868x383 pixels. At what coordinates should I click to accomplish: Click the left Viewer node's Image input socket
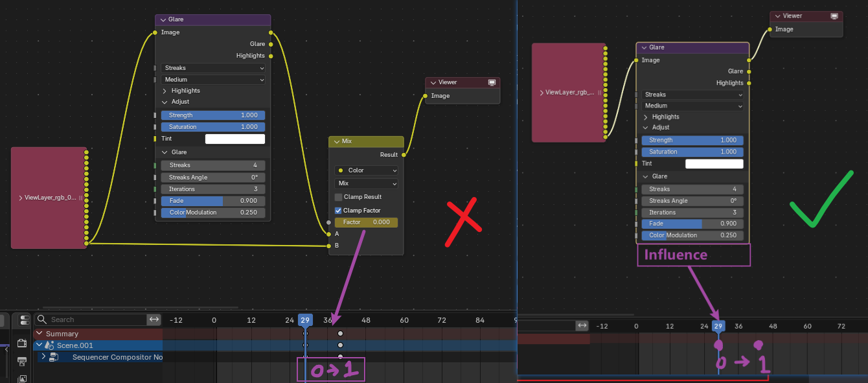pyautogui.click(x=426, y=96)
